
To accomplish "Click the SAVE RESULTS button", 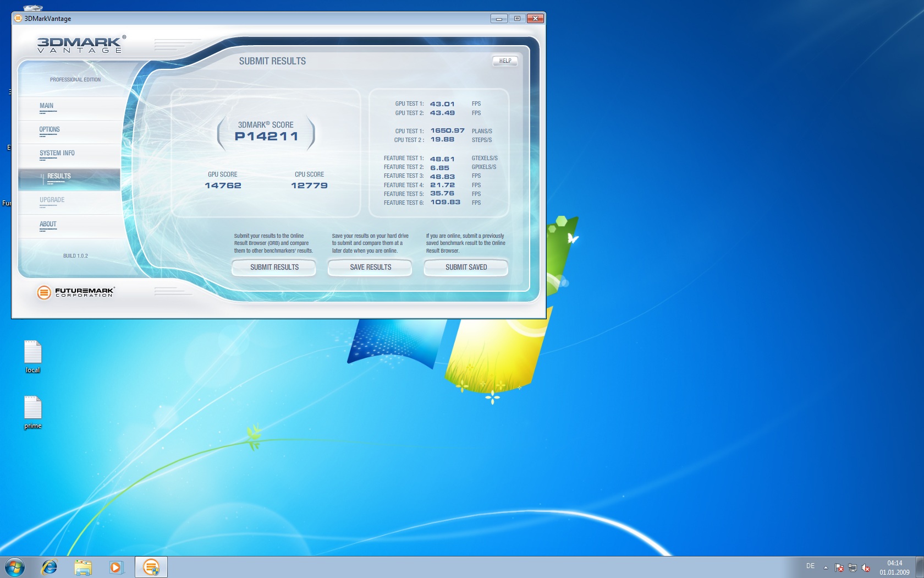I will 370,268.
